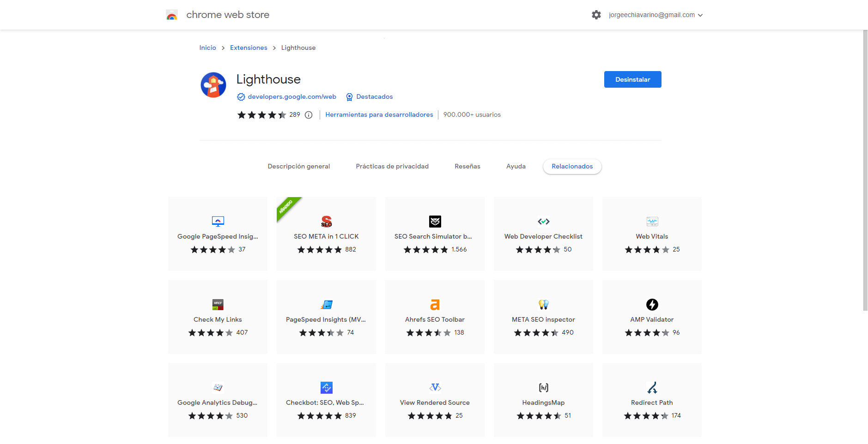Switch to the Ayuda tab

[x=516, y=167]
